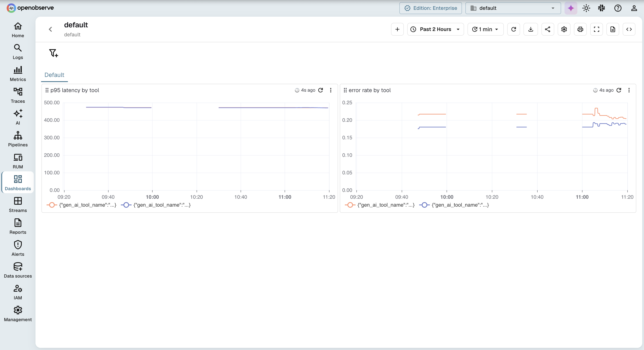
Task: View dashboard JSON code
Action: click(x=629, y=29)
